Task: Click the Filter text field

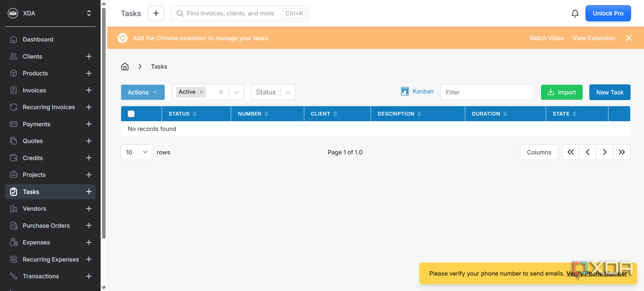Action: pos(487,92)
